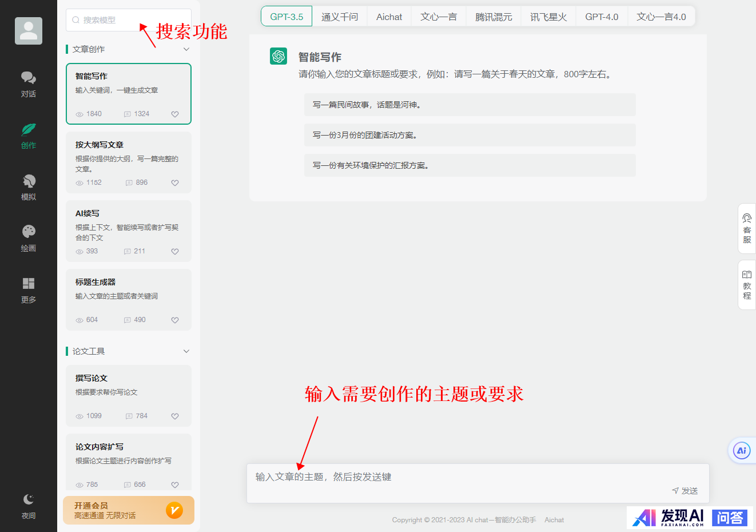
Task: Collapse the 论文工具 section chevron
Action: (x=186, y=351)
